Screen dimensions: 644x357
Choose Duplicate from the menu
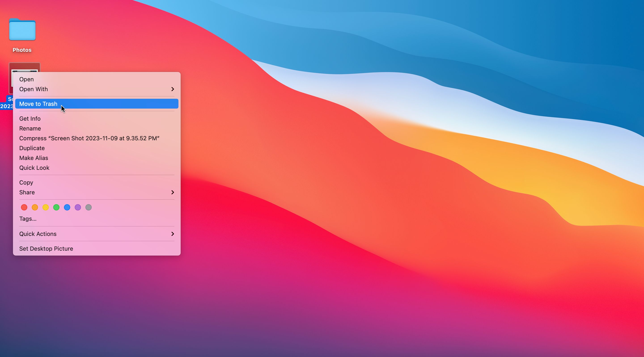point(32,148)
